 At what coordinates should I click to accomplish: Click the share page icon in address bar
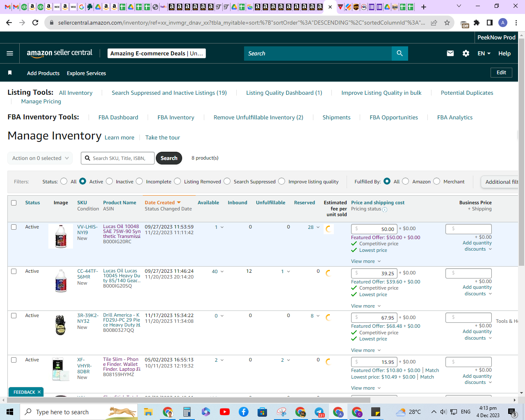(x=434, y=23)
